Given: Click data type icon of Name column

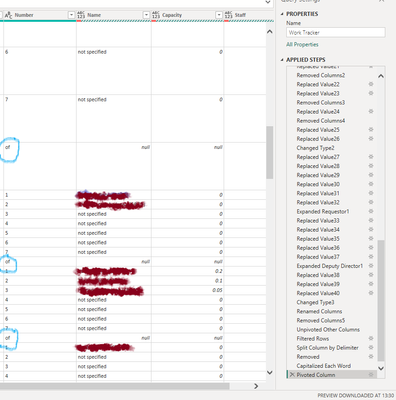Looking at the screenshot, I should click(81, 15).
